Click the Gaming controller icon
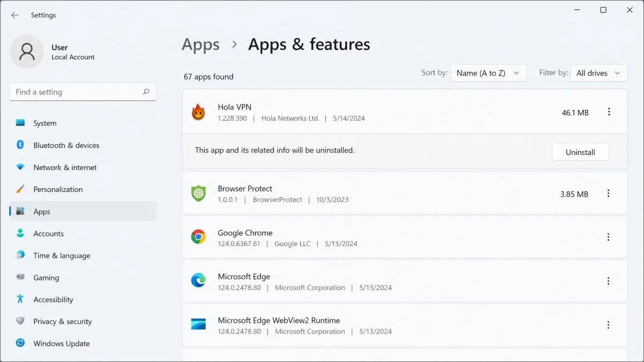Viewport: 644px width, 362px height. (x=20, y=277)
